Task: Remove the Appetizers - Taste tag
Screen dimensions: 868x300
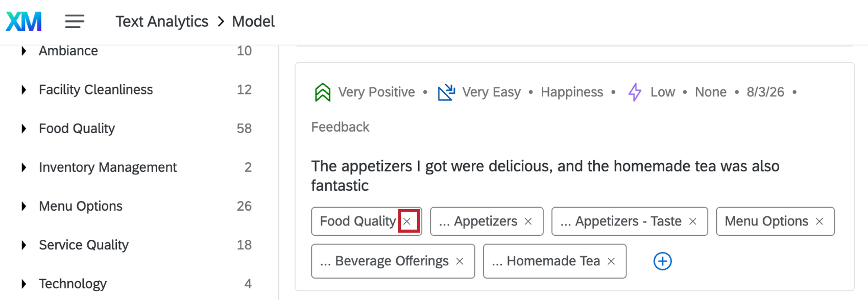Action: (693, 221)
